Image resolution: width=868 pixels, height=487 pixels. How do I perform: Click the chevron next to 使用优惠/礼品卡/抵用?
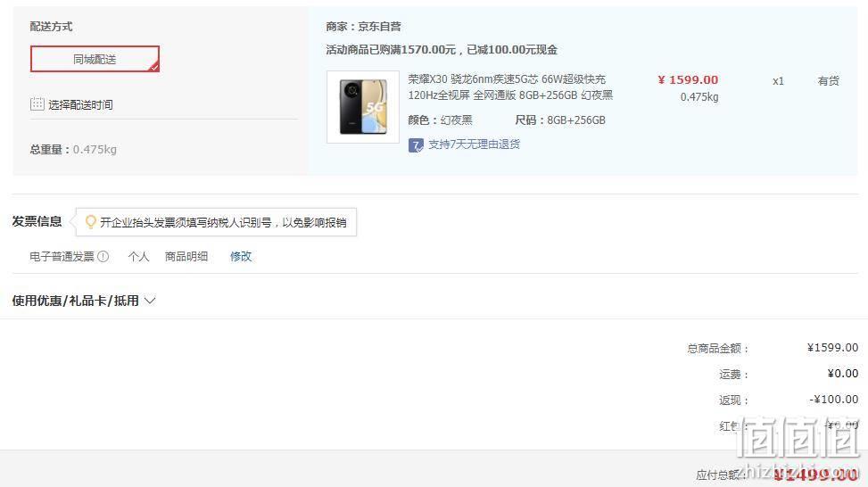150,301
